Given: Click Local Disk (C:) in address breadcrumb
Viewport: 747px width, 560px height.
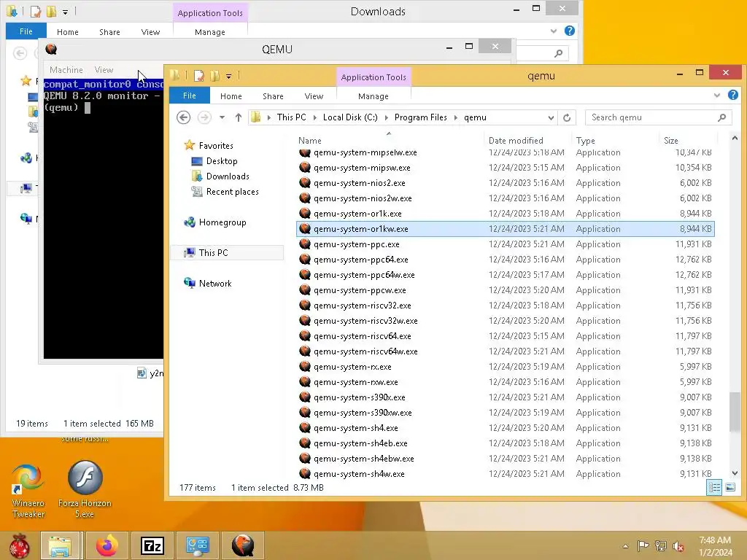Looking at the screenshot, I should (x=350, y=117).
